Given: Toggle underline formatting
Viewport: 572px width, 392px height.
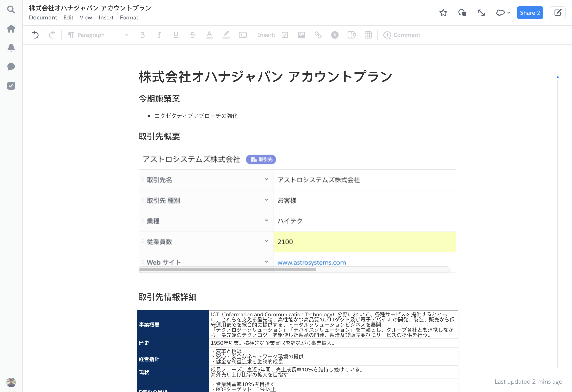Looking at the screenshot, I should pyautogui.click(x=176, y=35).
